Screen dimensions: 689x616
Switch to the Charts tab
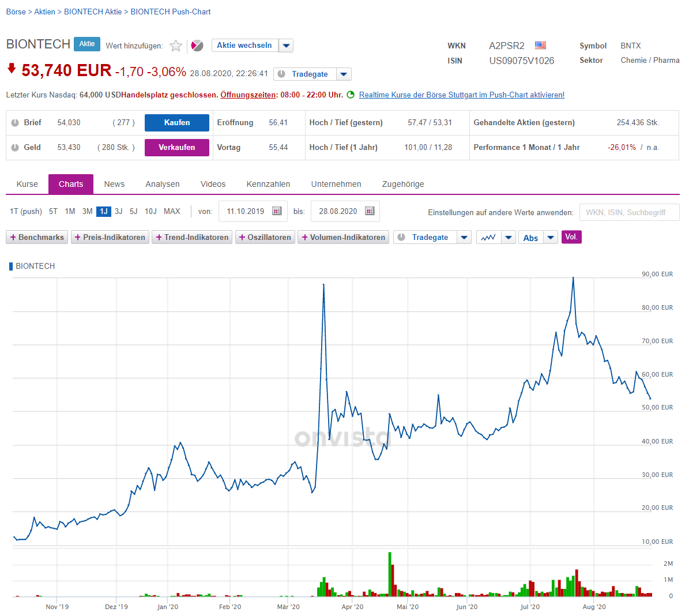[71, 184]
